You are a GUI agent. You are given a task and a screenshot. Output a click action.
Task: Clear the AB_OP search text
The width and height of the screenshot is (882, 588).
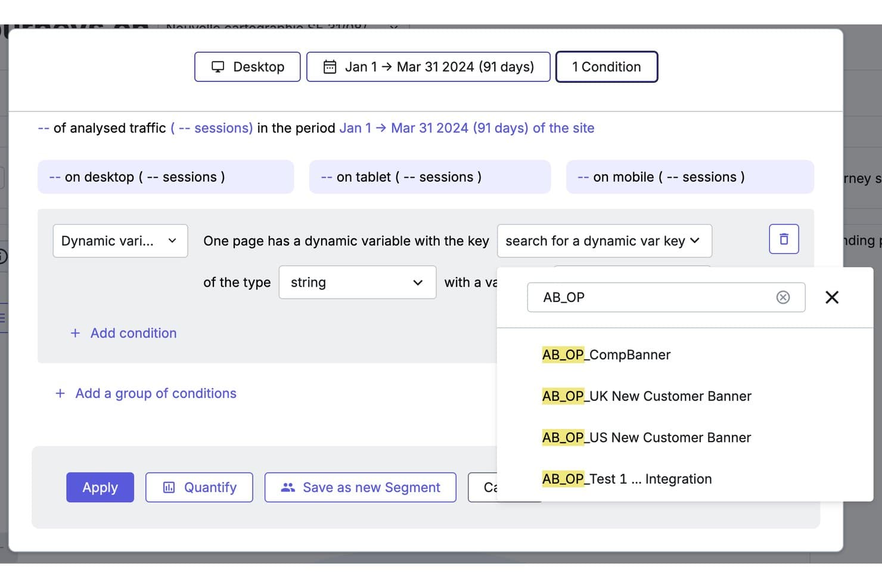point(783,297)
